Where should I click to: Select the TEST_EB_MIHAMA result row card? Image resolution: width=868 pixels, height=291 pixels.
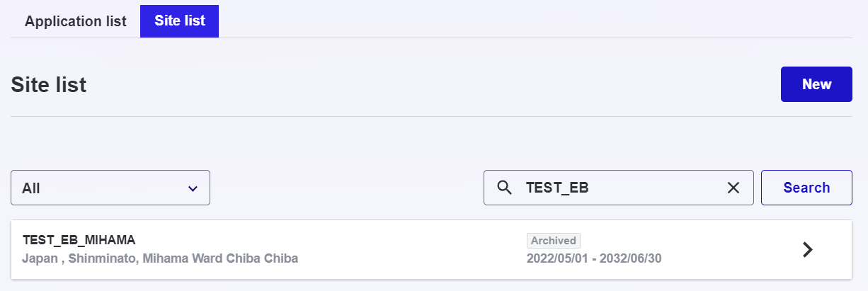[x=431, y=249]
